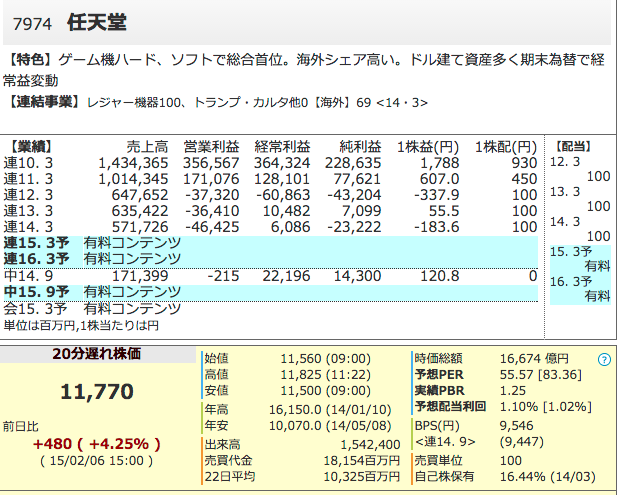The width and height of the screenshot is (617, 495).
Task: Click yearly low 10,070.0 (14/05/08)
Action: 330,426
